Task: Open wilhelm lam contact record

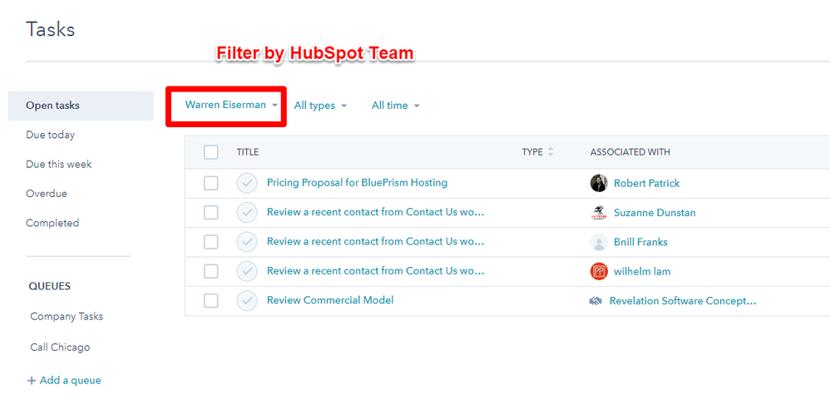Action: [x=642, y=272]
